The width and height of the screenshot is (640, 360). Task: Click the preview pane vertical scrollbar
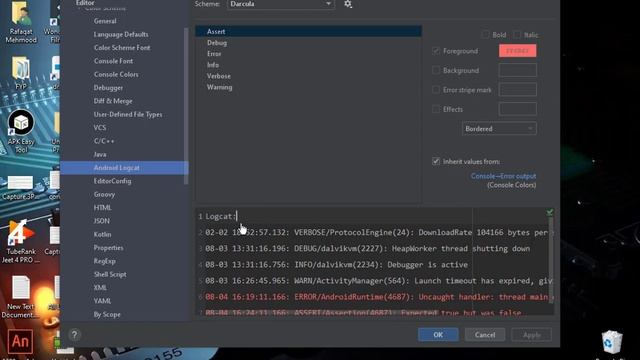[x=551, y=261]
